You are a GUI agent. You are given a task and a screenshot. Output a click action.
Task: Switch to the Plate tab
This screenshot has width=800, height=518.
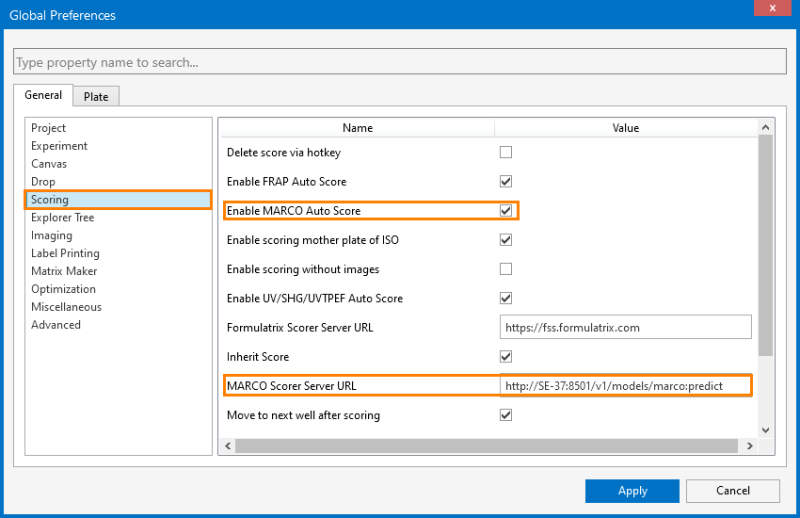[x=97, y=97]
